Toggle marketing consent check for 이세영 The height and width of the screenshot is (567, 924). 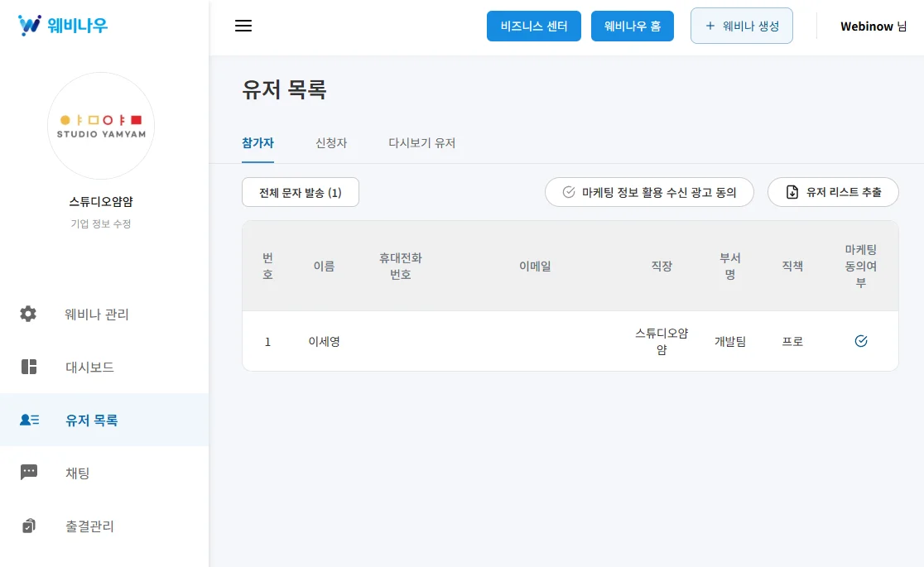(860, 341)
